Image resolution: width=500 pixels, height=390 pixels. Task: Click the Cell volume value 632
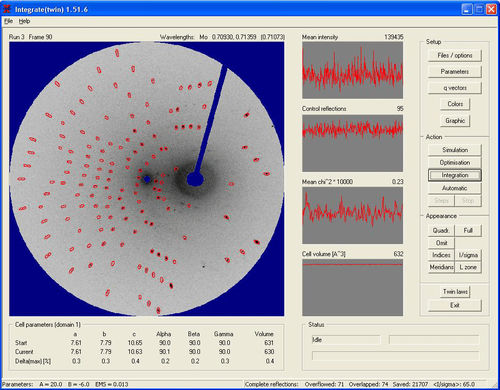(398, 254)
